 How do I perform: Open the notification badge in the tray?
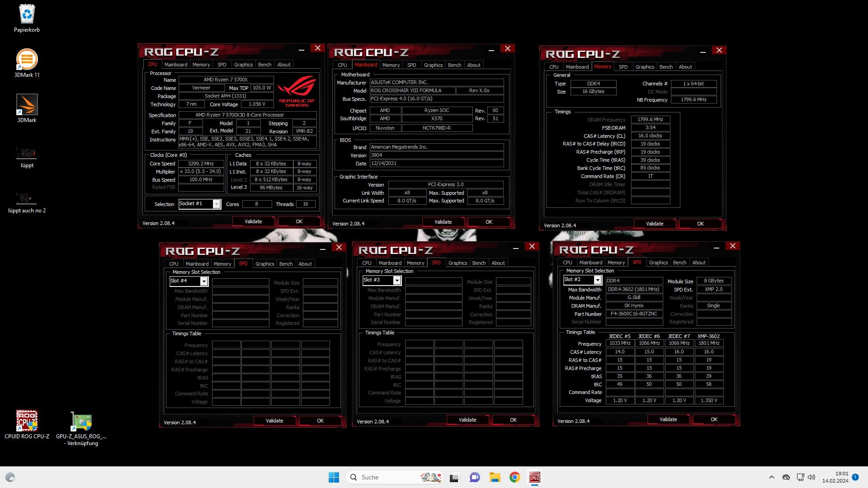pos(855,477)
